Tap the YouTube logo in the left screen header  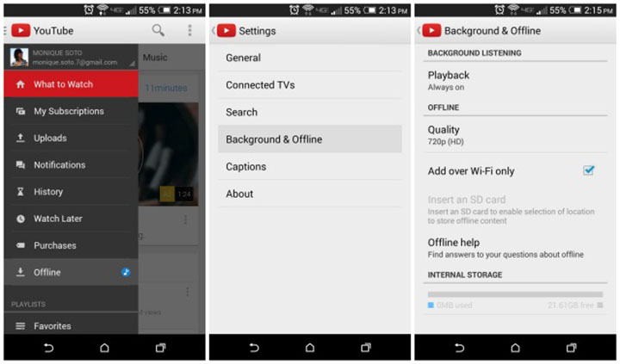(21, 30)
